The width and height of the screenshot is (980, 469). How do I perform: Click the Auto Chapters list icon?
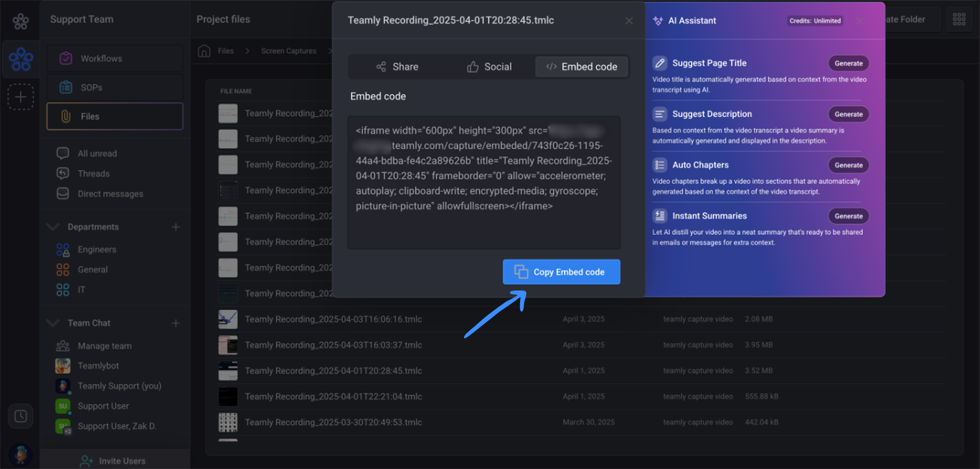[660, 165]
